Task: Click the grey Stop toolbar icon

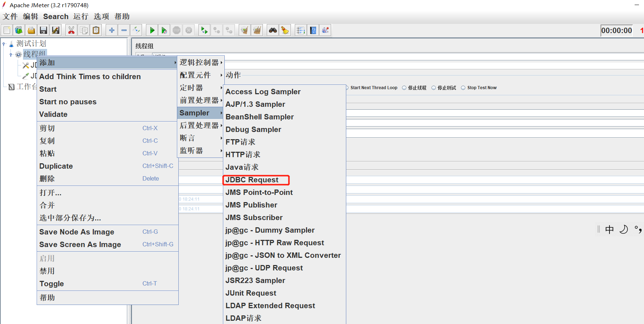Action: click(x=177, y=30)
